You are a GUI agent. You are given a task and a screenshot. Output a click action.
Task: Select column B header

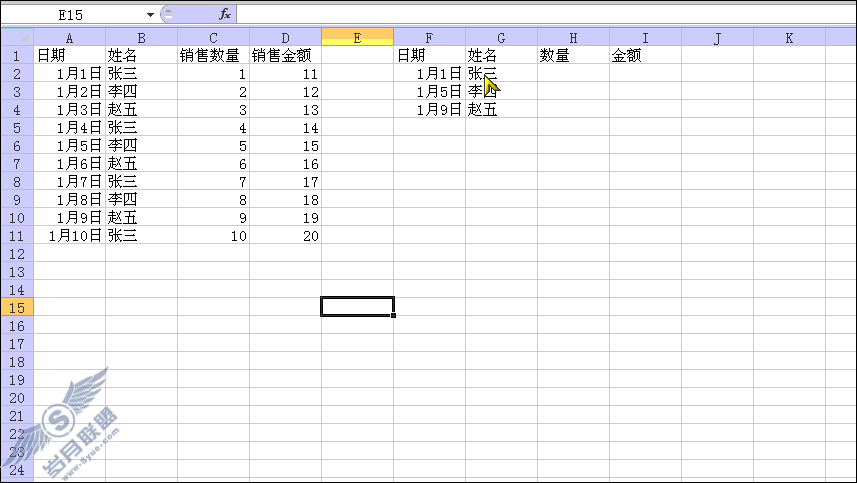coord(142,38)
